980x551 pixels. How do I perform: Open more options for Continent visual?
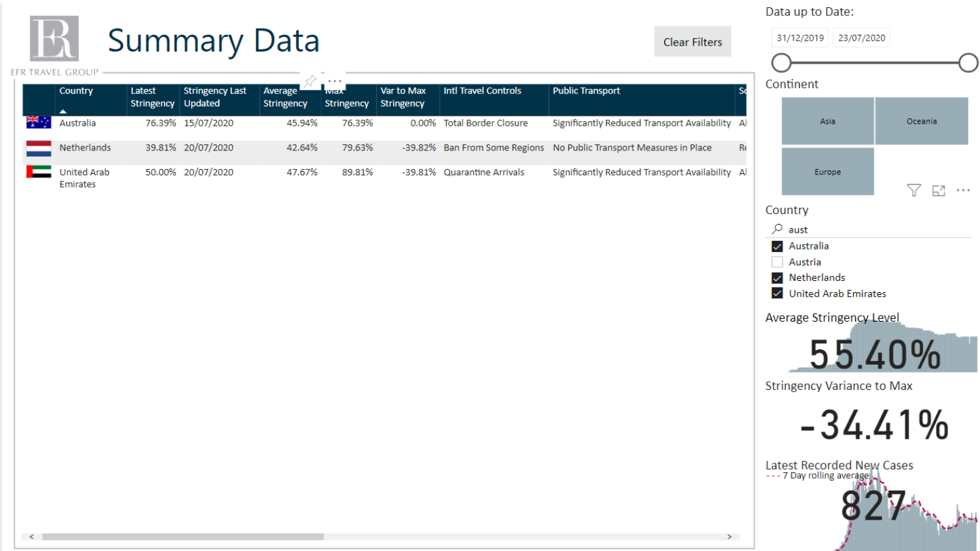tap(963, 191)
